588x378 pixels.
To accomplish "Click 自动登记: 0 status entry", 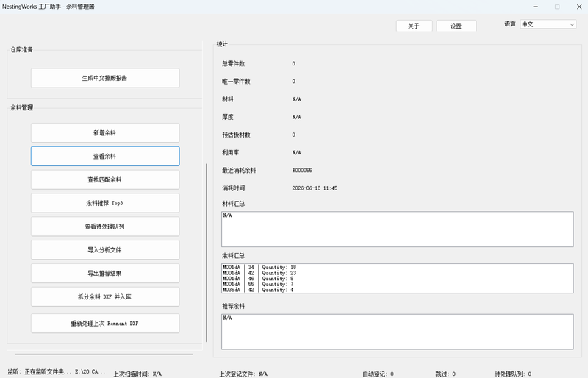I will (x=378, y=374).
